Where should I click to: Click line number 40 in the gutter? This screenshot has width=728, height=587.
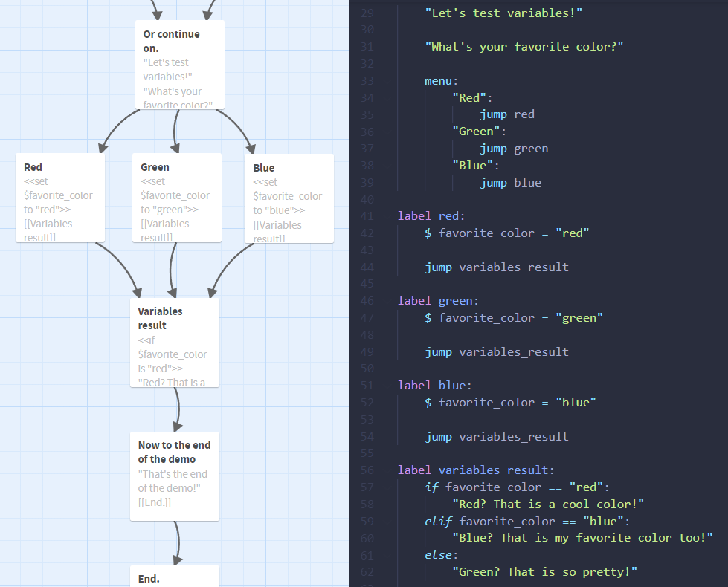tap(367, 200)
